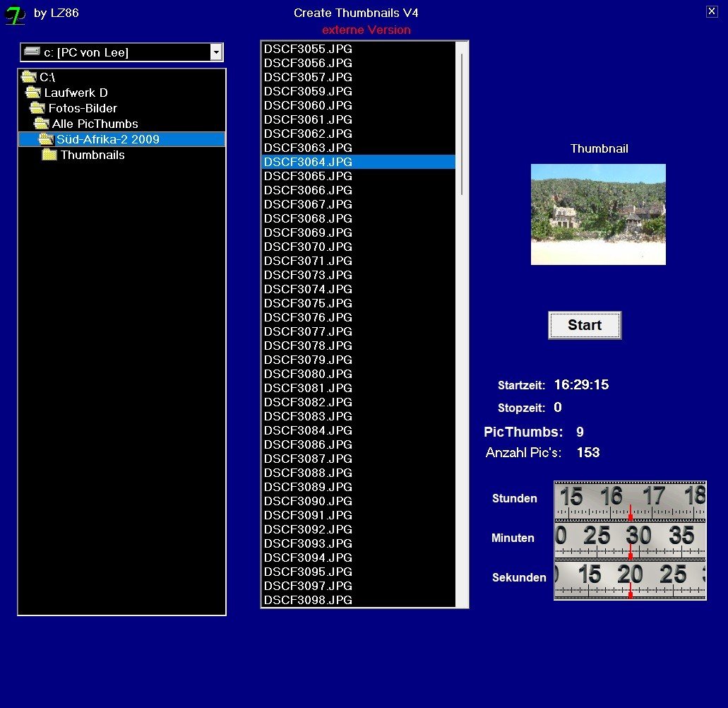728x708 pixels.
Task: Open the drive selection dropdown arrow
Action: pos(216,52)
